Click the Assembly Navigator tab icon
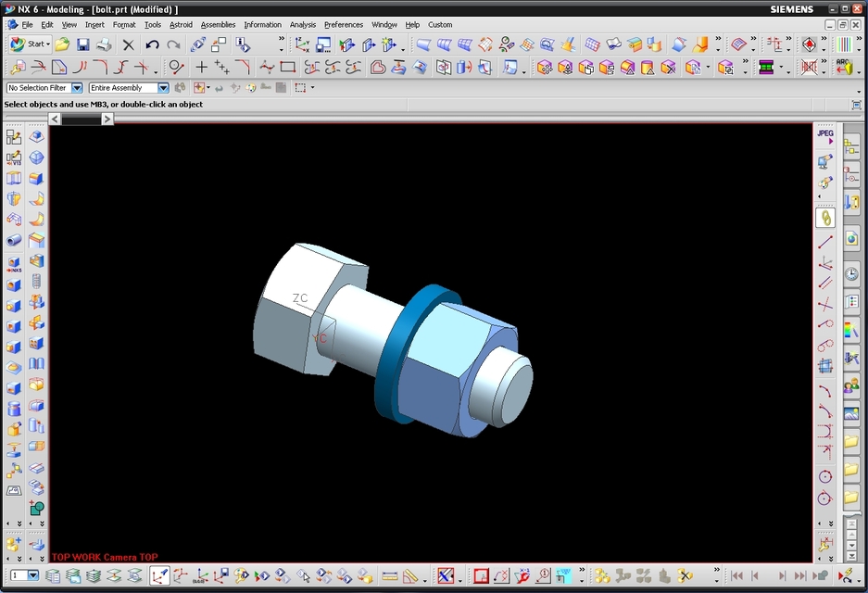This screenshot has height=593, width=868. [851, 148]
